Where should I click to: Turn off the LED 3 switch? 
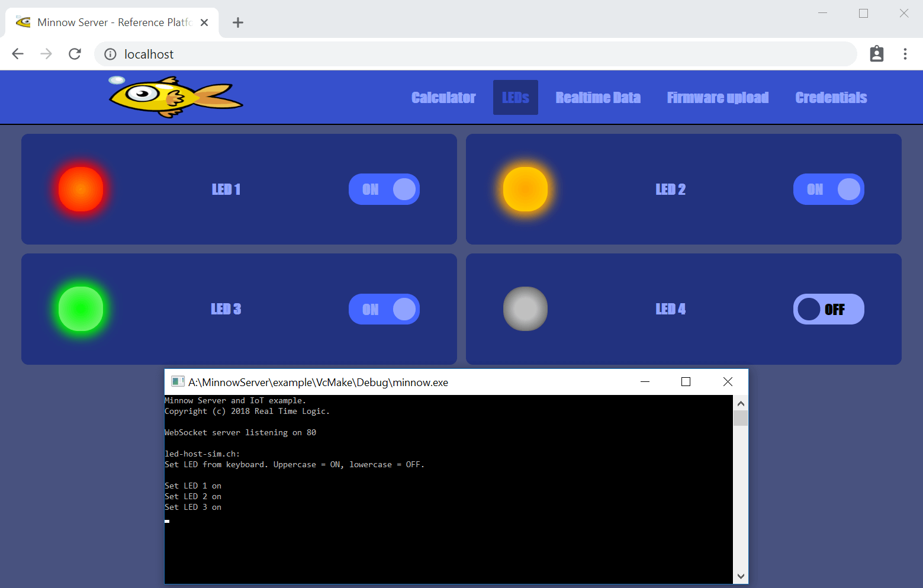(x=384, y=309)
